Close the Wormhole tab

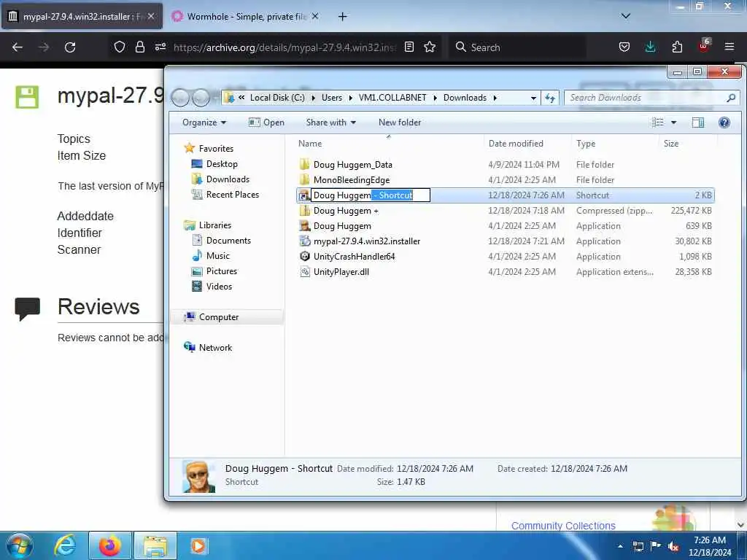315,16
